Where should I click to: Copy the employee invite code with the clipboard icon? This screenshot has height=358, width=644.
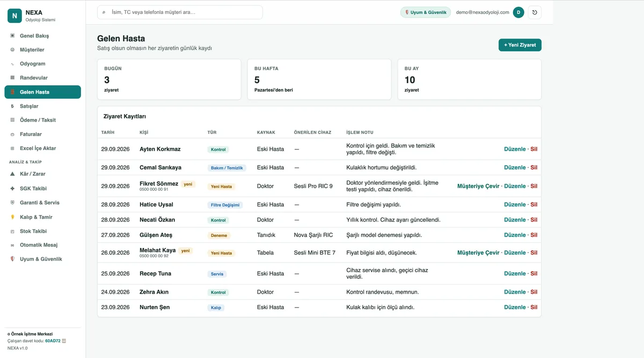(x=64, y=341)
